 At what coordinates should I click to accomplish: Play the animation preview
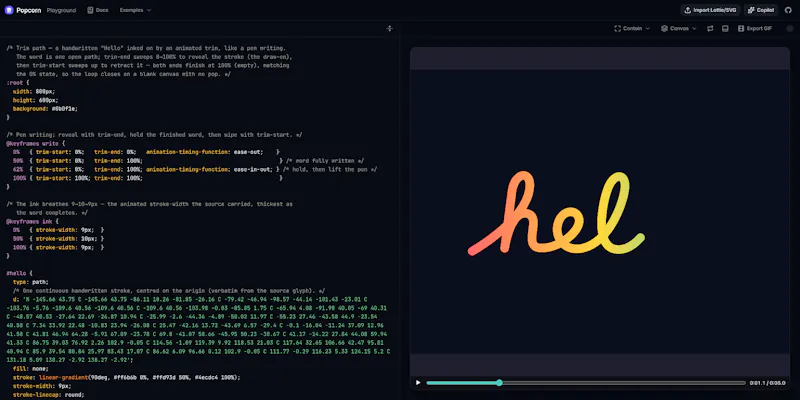[x=418, y=383]
